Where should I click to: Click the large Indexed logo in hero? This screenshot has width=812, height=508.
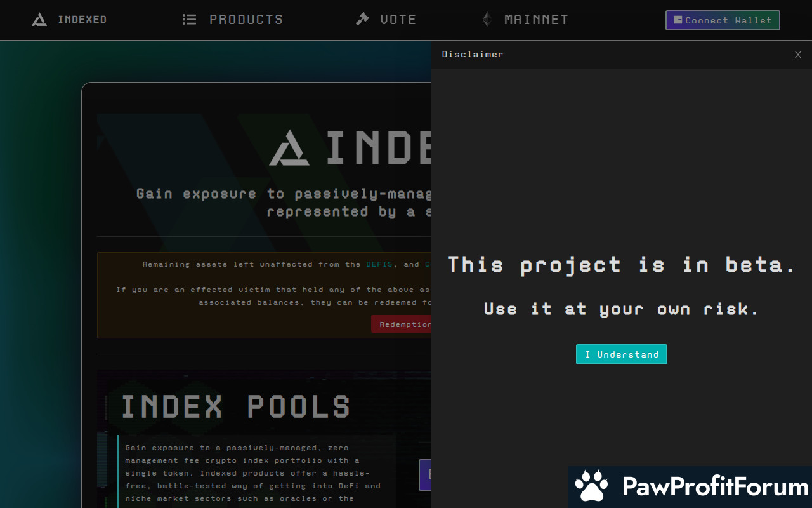(289, 149)
